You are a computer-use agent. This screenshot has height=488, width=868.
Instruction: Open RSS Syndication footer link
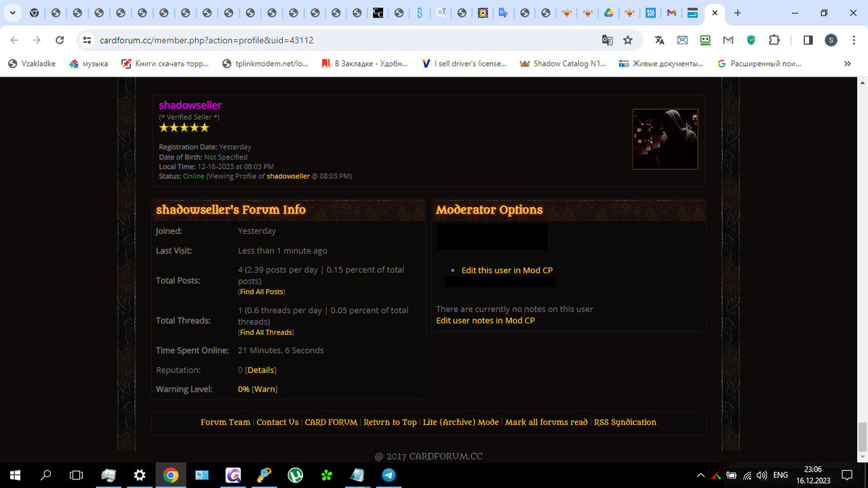pos(625,422)
